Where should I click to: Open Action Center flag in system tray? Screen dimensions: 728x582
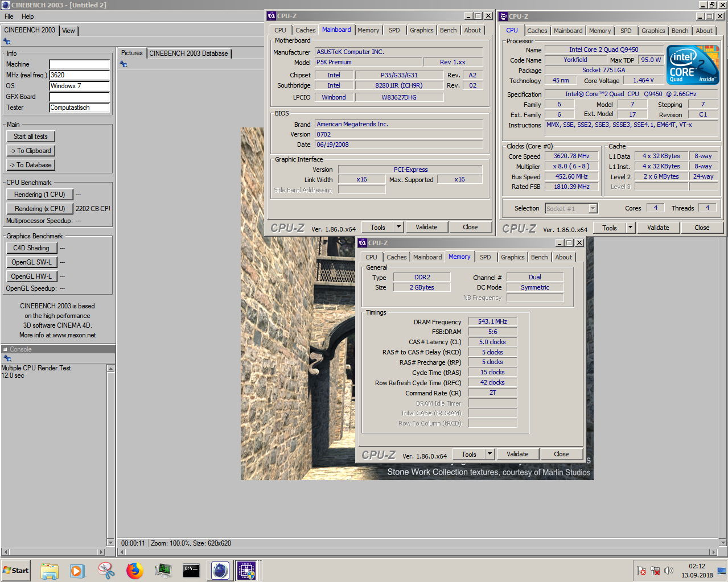tap(641, 571)
